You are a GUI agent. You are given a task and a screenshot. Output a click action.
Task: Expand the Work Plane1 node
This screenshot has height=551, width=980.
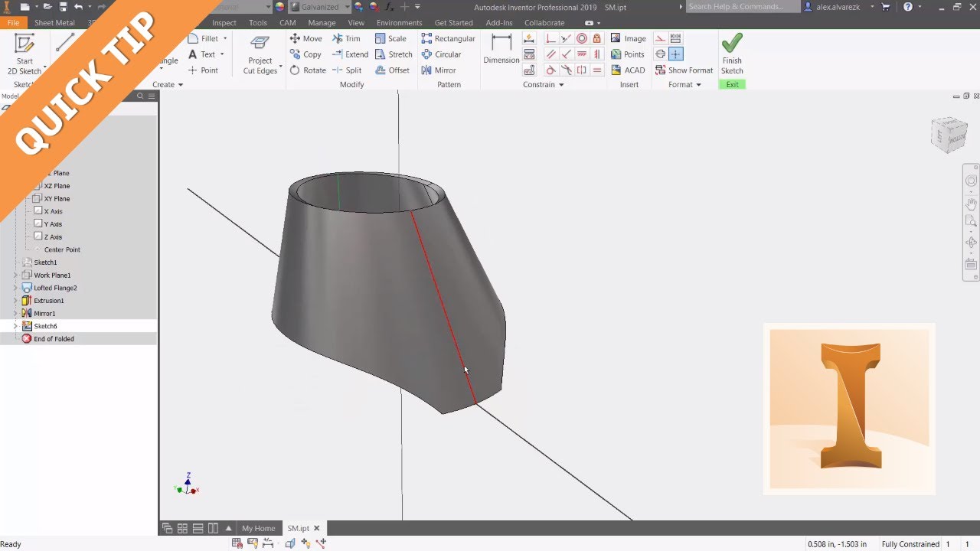[15, 275]
